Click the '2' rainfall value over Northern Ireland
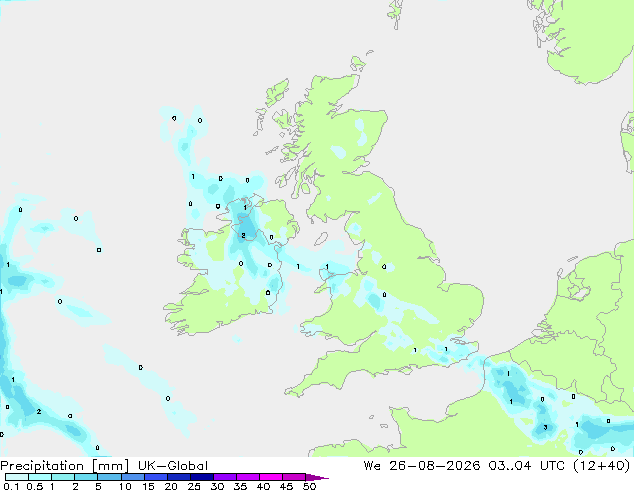634x490 pixels. point(243,235)
